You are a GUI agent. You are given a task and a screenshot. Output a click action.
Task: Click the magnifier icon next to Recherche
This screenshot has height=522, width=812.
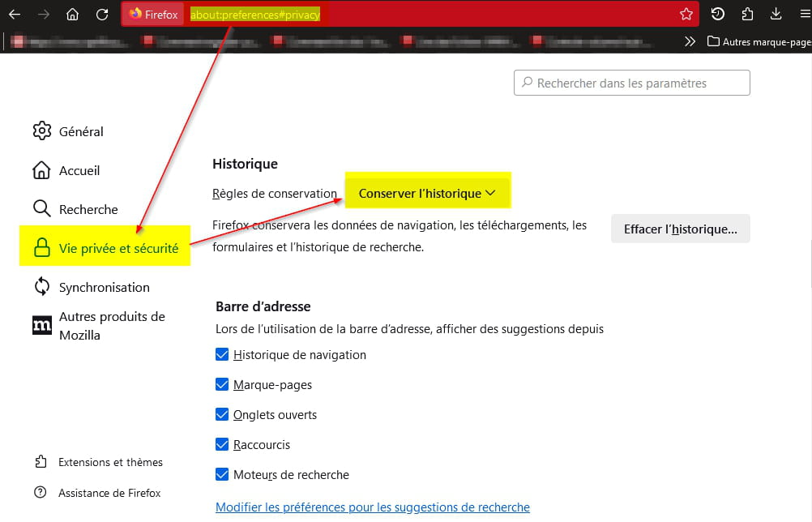41,208
